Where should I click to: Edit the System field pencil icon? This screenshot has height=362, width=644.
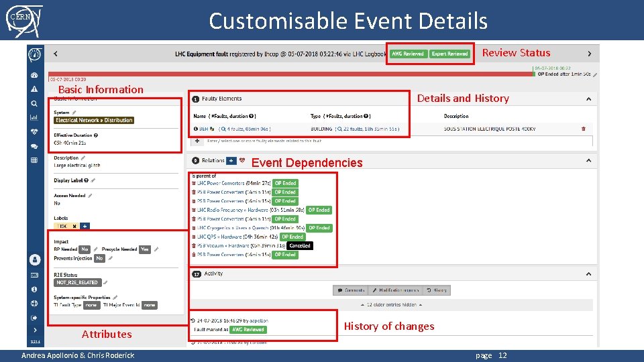tap(74, 113)
